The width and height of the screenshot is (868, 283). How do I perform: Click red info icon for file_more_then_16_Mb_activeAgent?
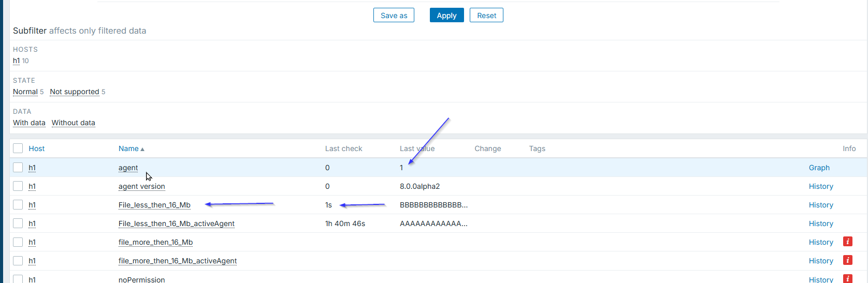point(848,260)
